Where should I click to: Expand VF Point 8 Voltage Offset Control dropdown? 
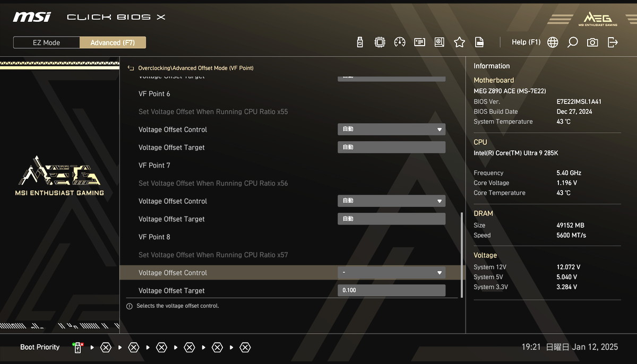(391, 273)
